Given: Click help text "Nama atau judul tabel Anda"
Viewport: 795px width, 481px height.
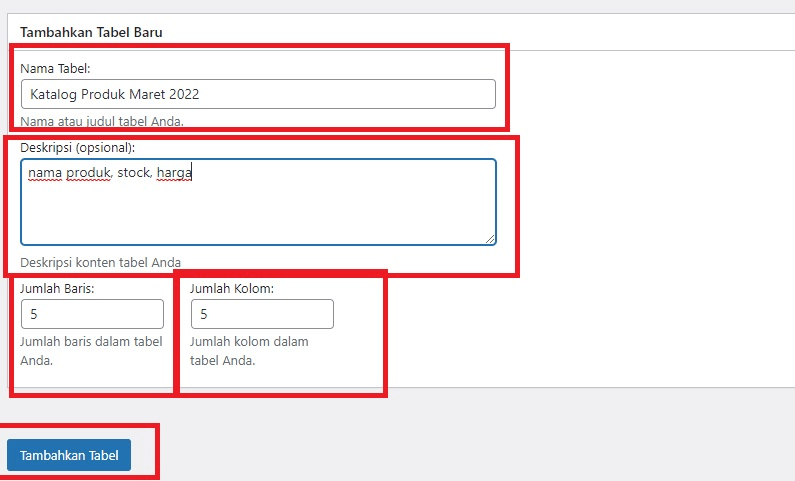Looking at the screenshot, I should [x=102, y=121].
